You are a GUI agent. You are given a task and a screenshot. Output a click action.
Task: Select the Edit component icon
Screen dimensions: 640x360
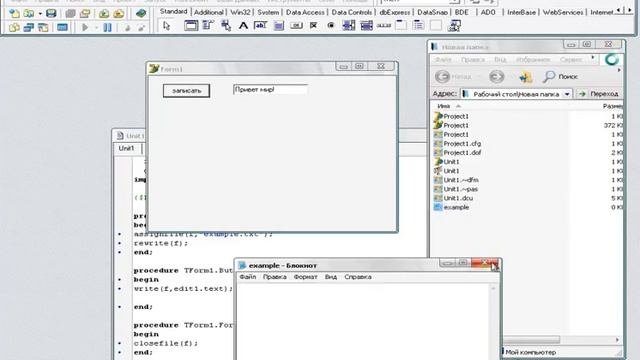260,26
